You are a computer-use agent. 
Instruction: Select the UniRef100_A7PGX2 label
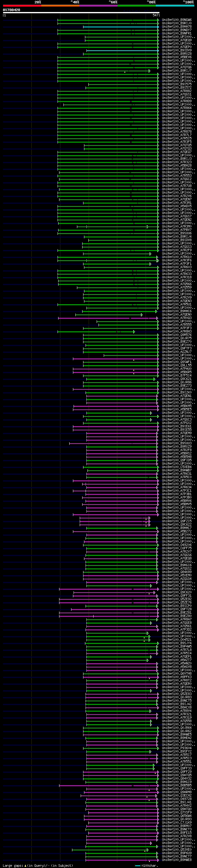tap(177, 423)
